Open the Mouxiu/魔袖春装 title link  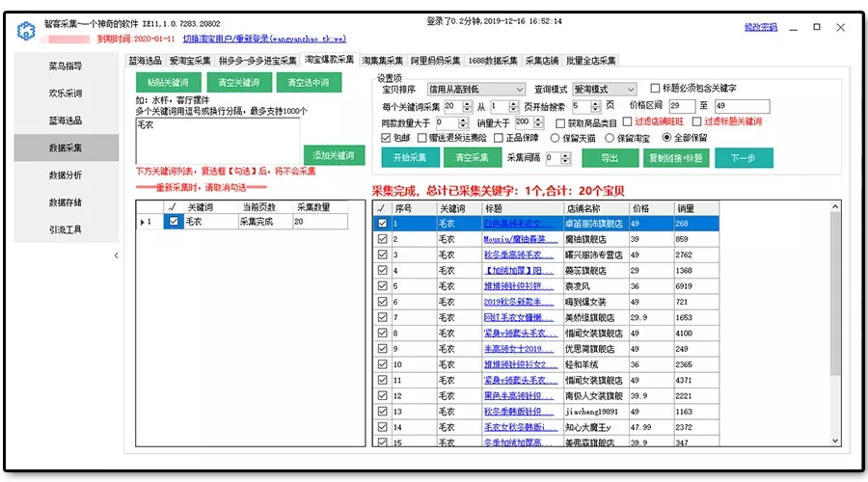click(x=521, y=239)
